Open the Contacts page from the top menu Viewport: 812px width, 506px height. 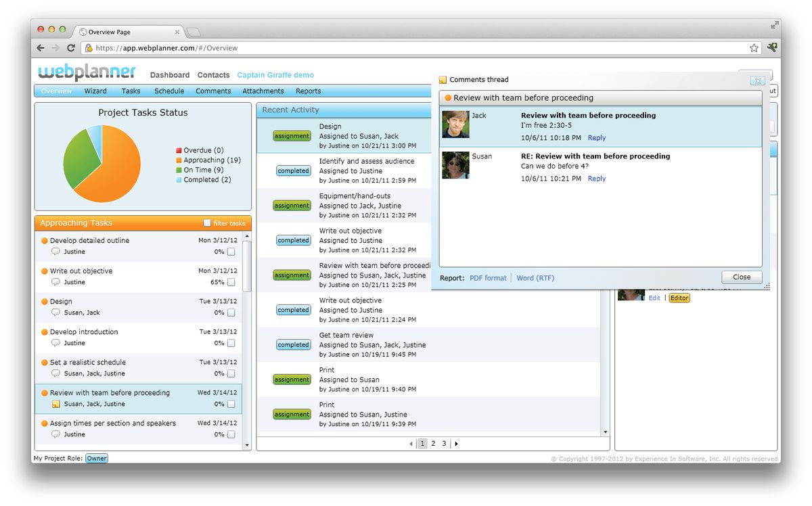point(213,74)
